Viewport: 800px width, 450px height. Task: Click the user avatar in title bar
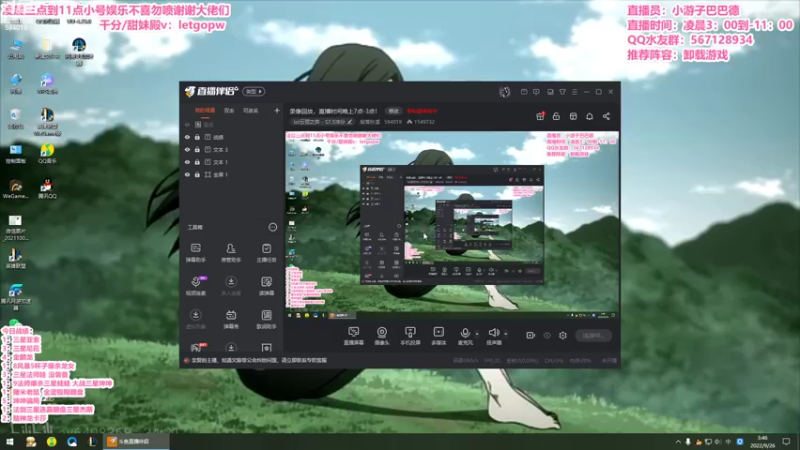point(505,92)
